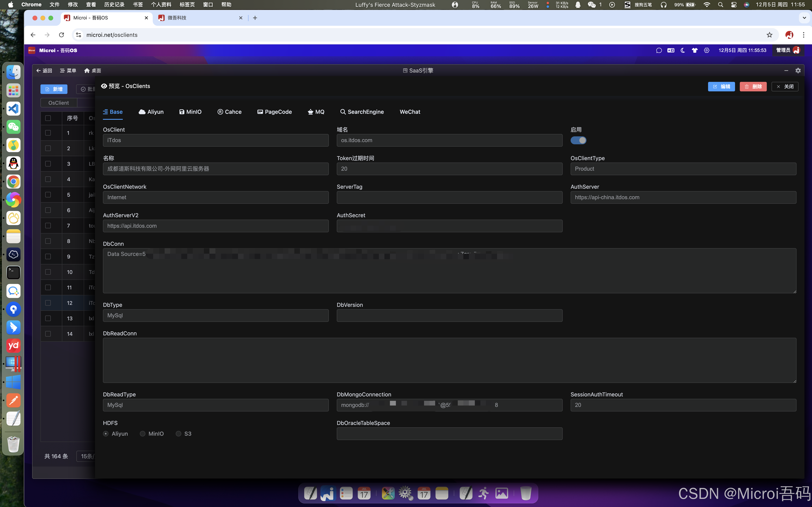812x507 pixels.
Task: Open settings gear in Microi header
Action: [707, 50]
